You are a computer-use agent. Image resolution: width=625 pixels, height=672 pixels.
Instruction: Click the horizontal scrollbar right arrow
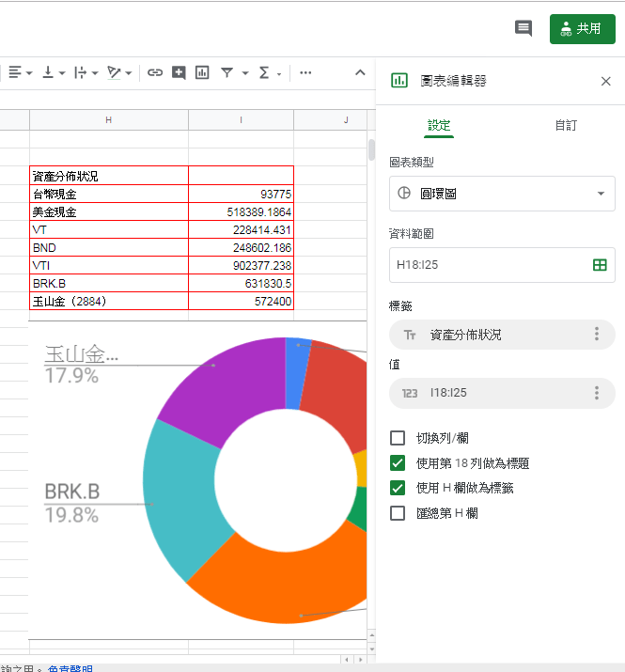(361, 660)
